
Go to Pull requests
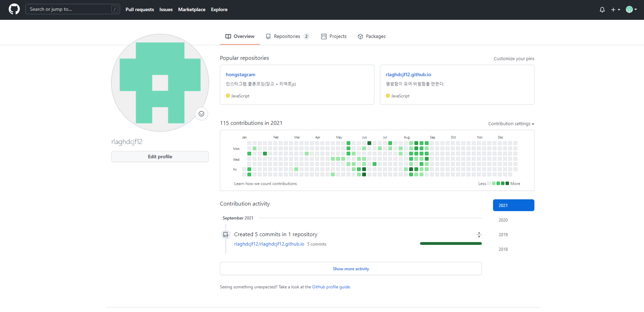tap(140, 9)
